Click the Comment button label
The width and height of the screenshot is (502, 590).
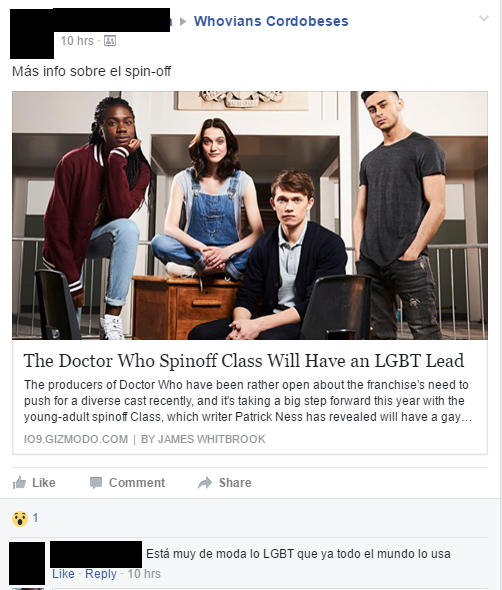click(137, 482)
